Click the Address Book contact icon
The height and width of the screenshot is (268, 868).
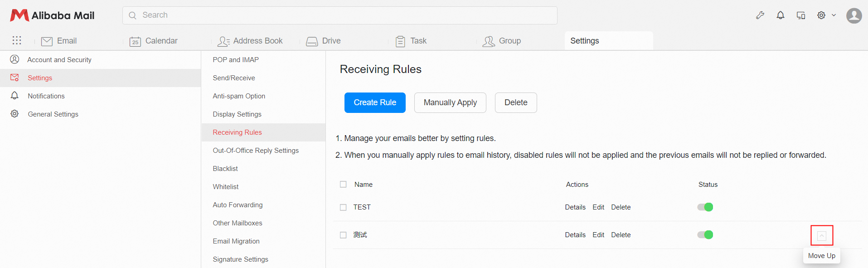tap(223, 41)
